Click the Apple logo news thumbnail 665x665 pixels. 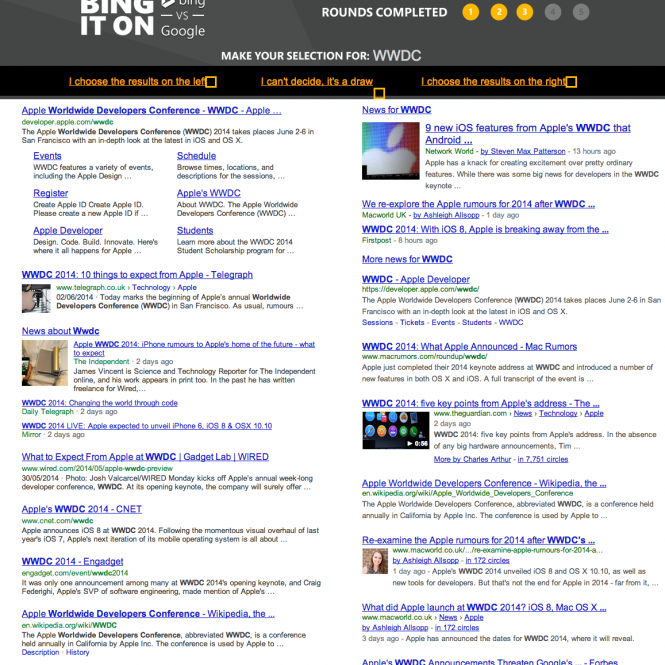click(x=391, y=151)
